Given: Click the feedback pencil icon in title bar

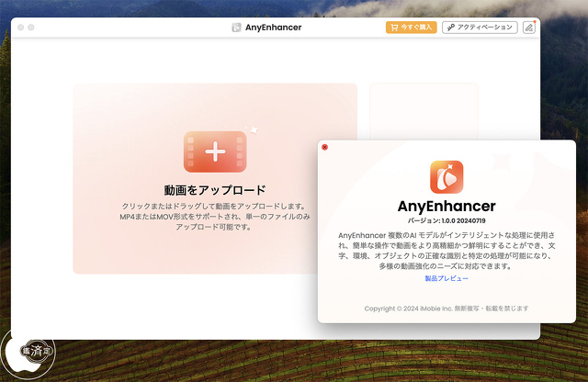Looking at the screenshot, I should [x=529, y=28].
